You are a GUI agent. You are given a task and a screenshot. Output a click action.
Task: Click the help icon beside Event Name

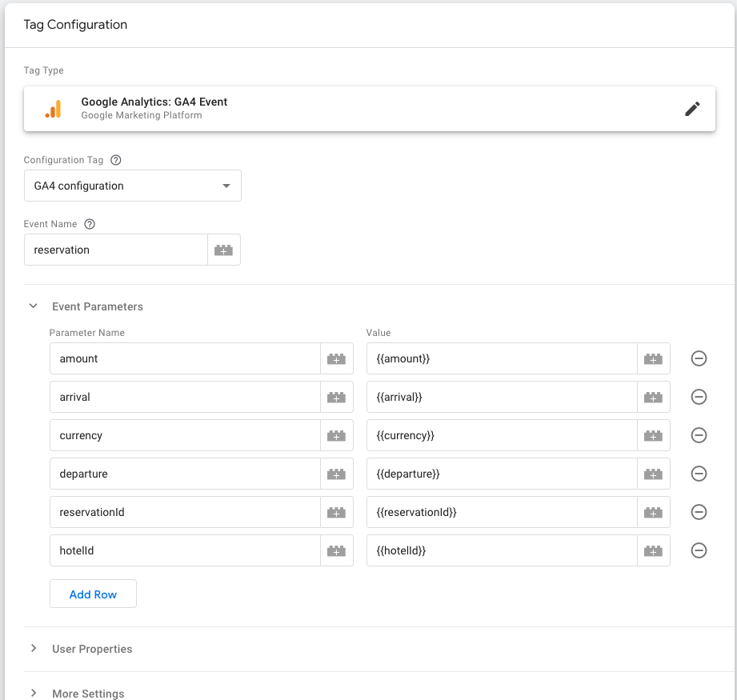[90, 224]
